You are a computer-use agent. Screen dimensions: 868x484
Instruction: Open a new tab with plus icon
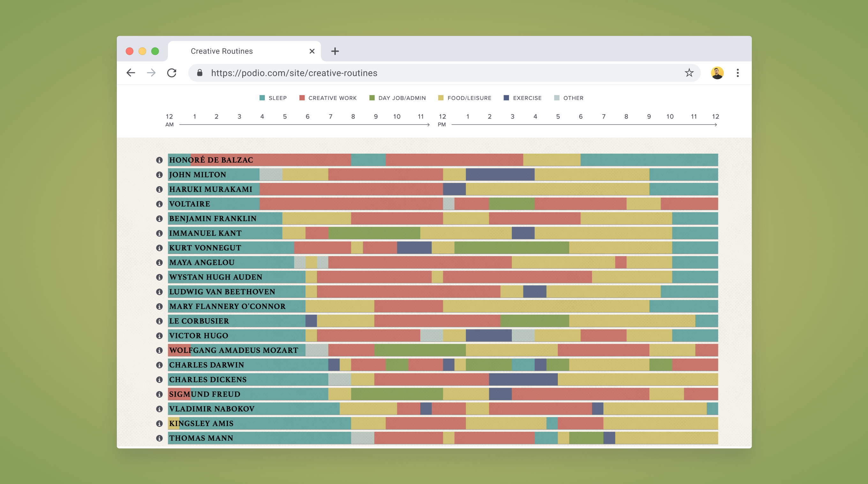tap(335, 51)
